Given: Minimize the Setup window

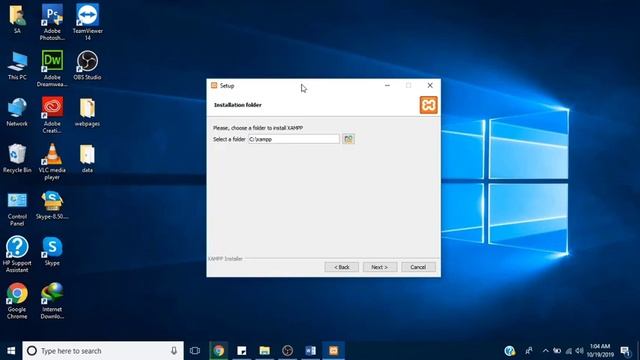Looking at the screenshot, I should pyautogui.click(x=387, y=85).
